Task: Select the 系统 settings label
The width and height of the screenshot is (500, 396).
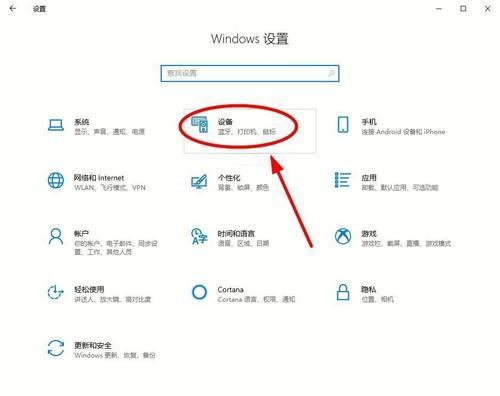Action: coord(82,122)
